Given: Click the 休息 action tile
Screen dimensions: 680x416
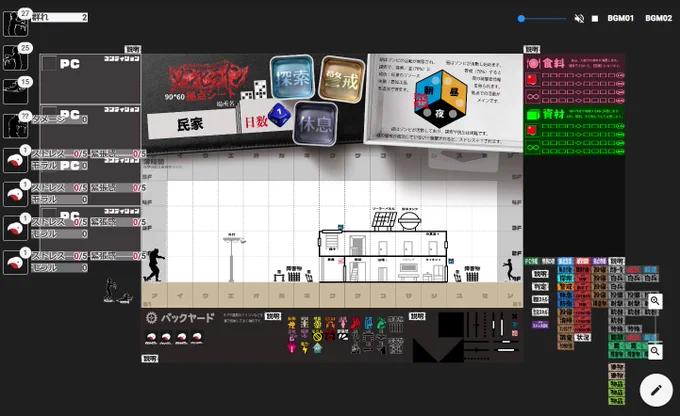Looking at the screenshot, I should coord(315,124).
